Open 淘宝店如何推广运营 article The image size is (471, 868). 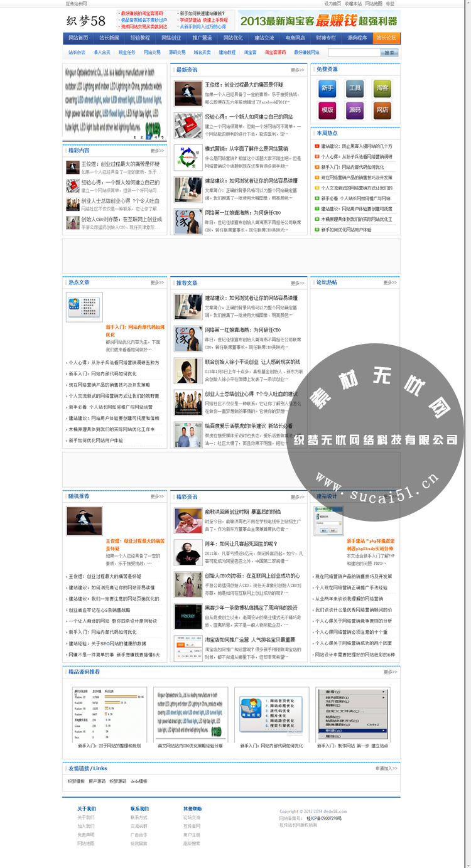(250, 640)
